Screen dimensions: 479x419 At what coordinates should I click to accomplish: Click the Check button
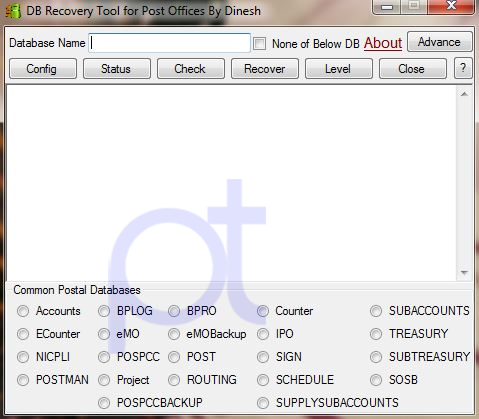point(191,69)
